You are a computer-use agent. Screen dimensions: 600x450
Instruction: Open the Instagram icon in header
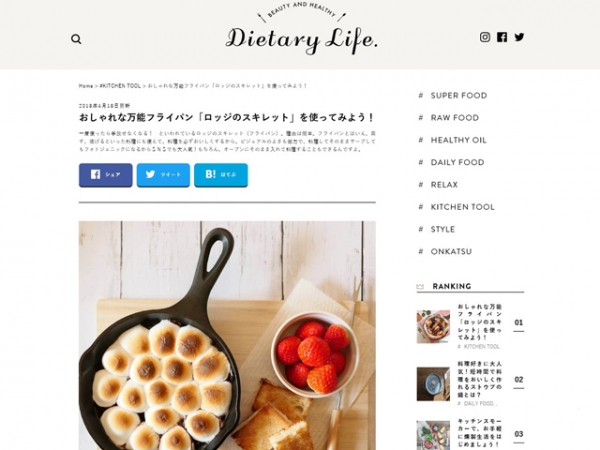pyautogui.click(x=485, y=37)
